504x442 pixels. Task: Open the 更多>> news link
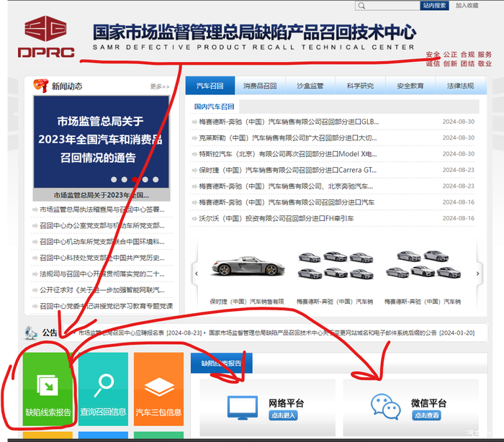[160, 86]
